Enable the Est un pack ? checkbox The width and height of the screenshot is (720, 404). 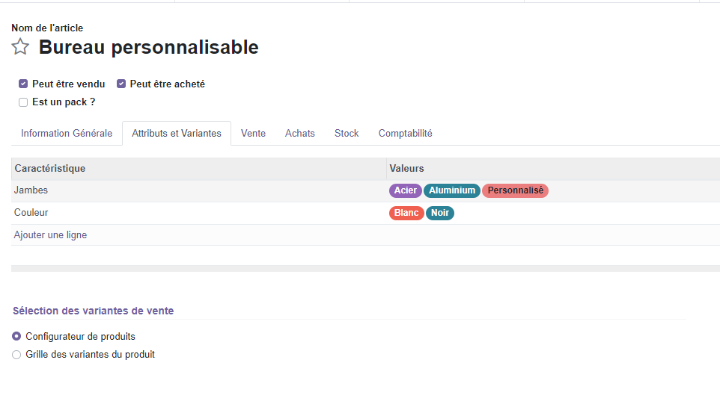click(23, 102)
